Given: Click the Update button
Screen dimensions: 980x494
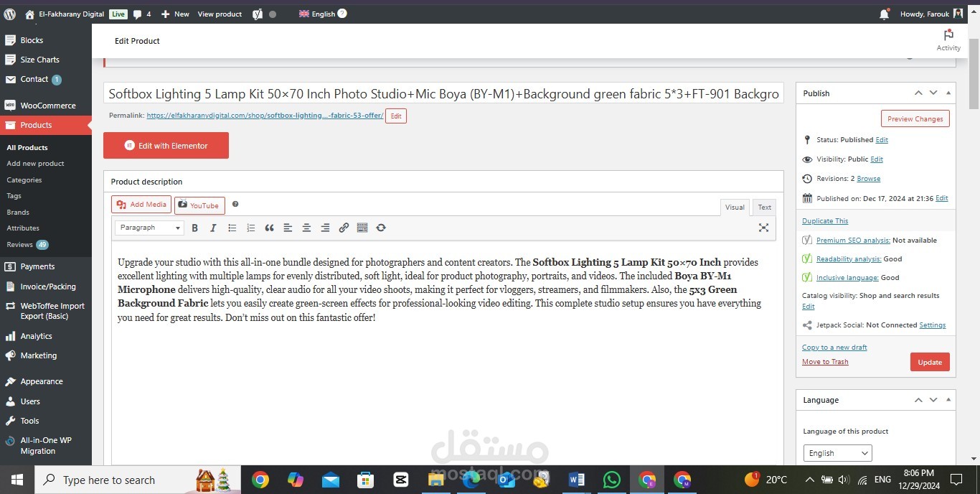Looking at the screenshot, I should tap(930, 362).
